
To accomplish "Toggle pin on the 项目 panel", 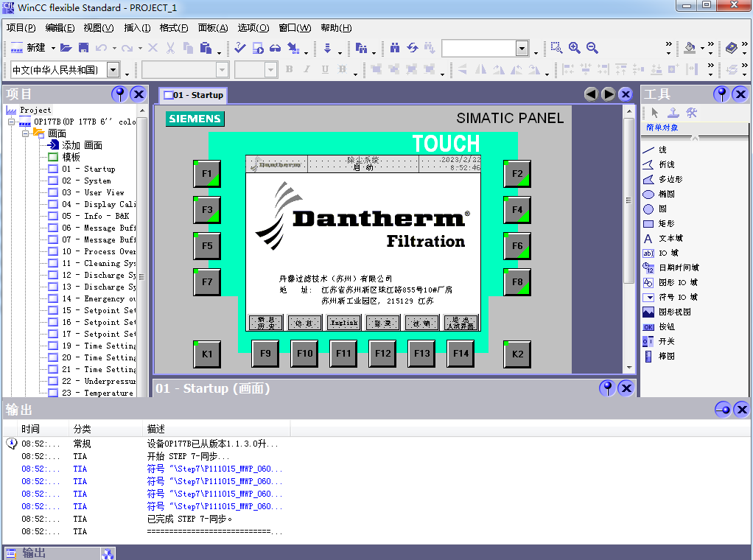I will point(119,94).
